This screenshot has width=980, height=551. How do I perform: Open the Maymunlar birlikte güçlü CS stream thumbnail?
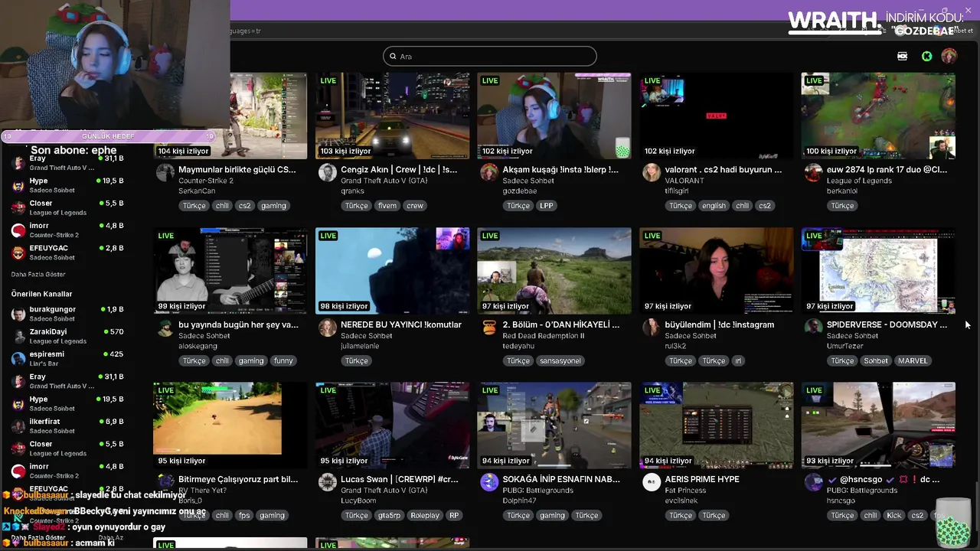point(230,116)
